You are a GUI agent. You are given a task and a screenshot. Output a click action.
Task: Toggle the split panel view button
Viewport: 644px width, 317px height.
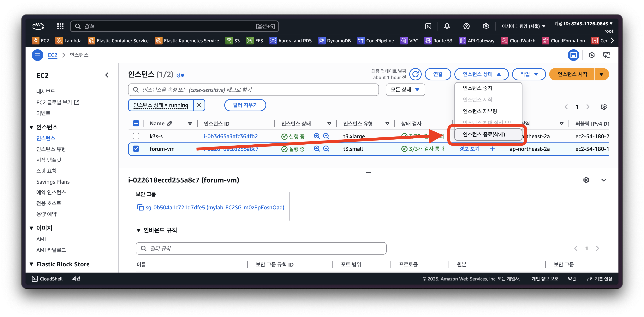pos(574,55)
